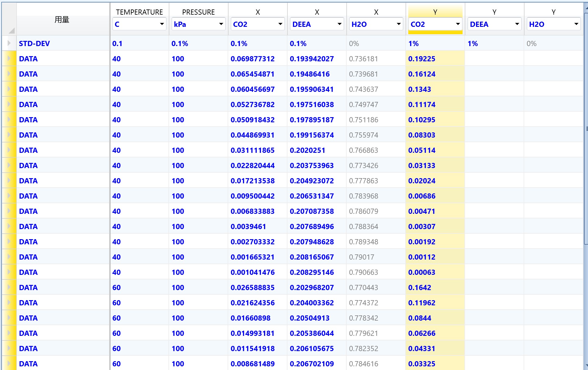Expand the highlighted Y CO2 dropdown arrow
Viewport: 588px width, 370px height.
[458, 24]
